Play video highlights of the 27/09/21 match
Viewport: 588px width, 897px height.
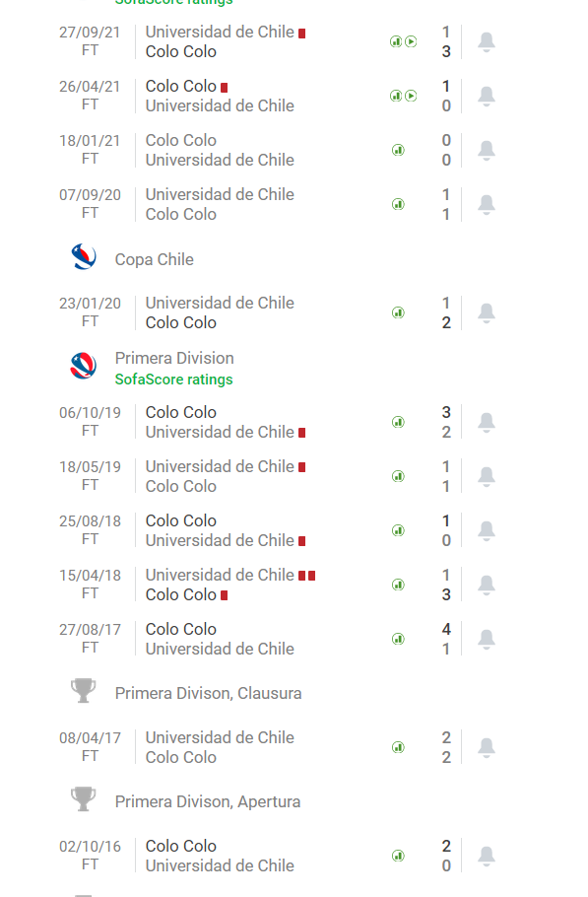pos(409,42)
